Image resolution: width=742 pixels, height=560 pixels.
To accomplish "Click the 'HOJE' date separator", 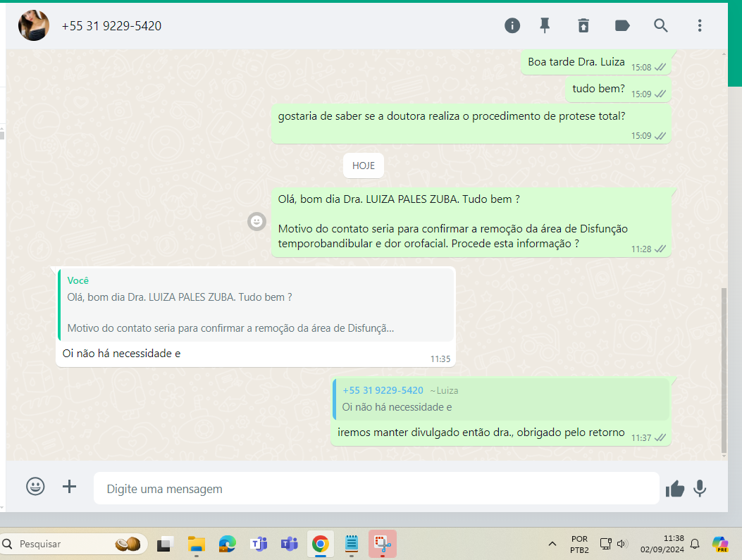I will 364,166.
